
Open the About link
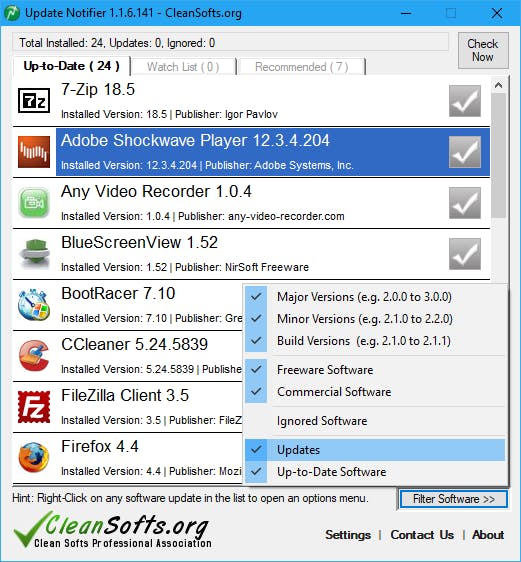pyautogui.click(x=488, y=535)
